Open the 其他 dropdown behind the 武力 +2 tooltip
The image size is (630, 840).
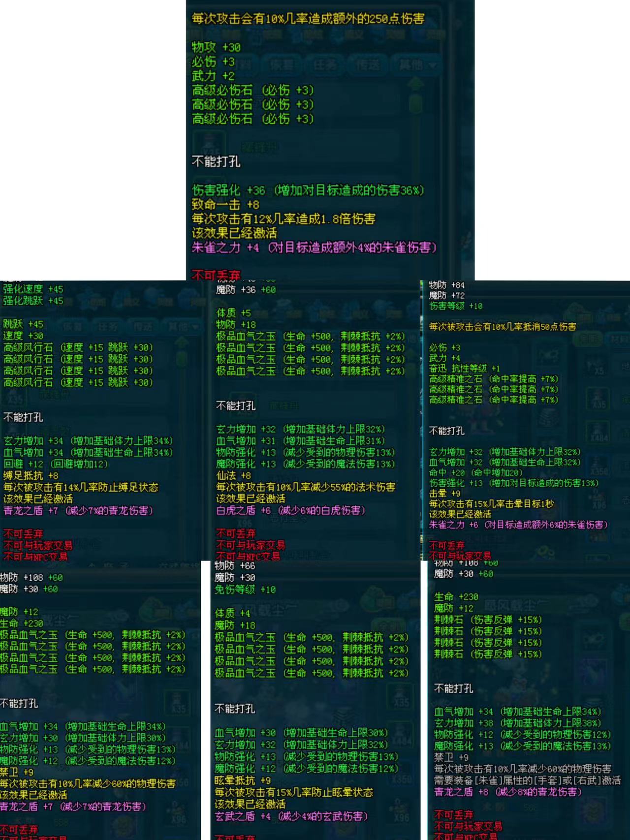point(416,65)
